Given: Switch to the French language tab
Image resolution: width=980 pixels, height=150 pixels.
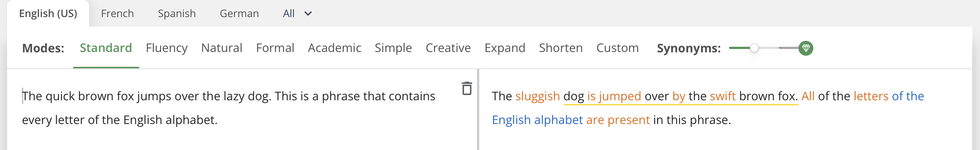Looking at the screenshot, I should 117,14.
